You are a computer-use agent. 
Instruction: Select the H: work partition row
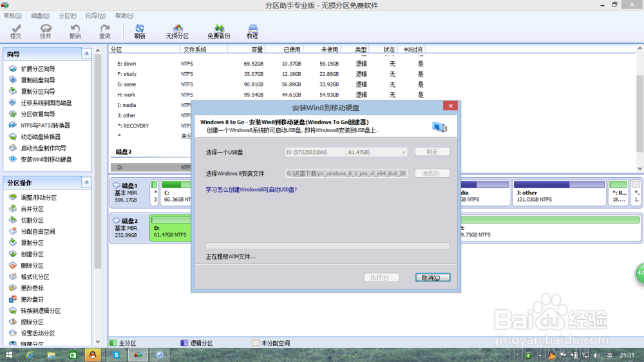click(270, 95)
